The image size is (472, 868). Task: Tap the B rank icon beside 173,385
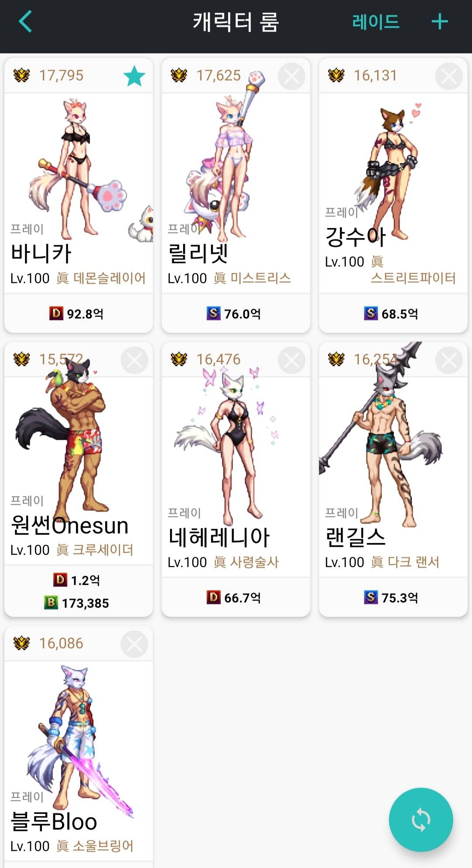(51, 603)
